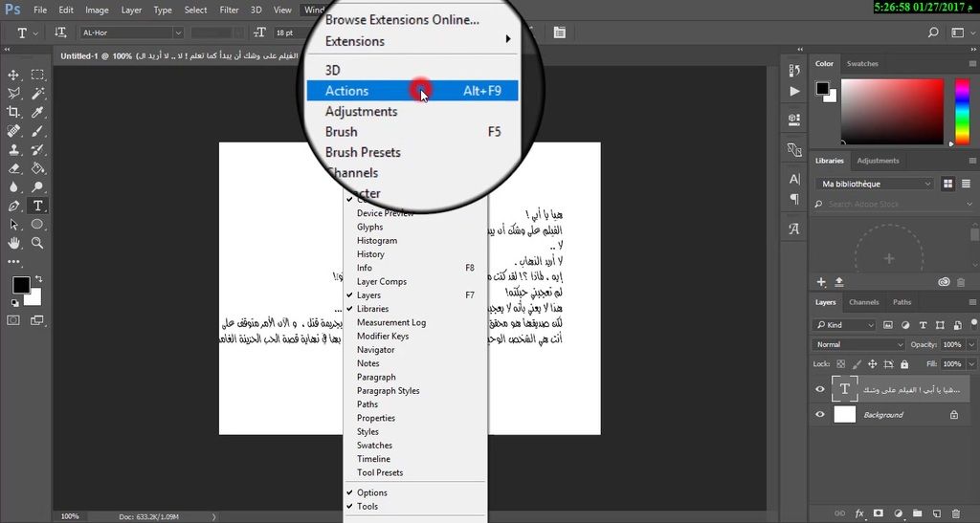
Task: Pick a color in the red color field
Action: point(893,112)
